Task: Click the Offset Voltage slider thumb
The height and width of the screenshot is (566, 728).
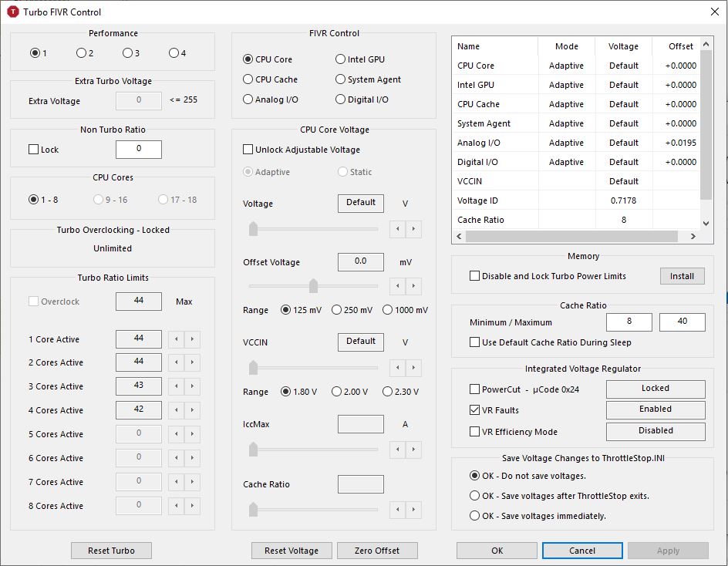Action: pyautogui.click(x=313, y=285)
